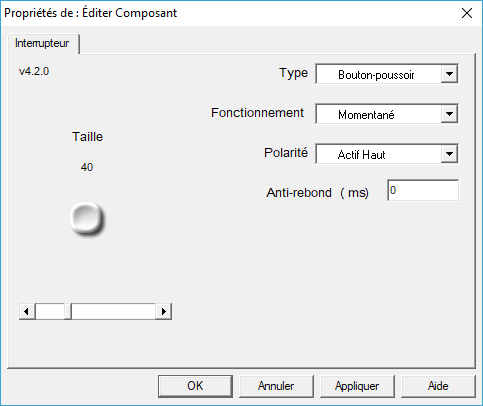Image resolution: width=483 pixels, height=406 pixels.
Task: Click the Actif Haut combo box field
Action: point(387,154)
